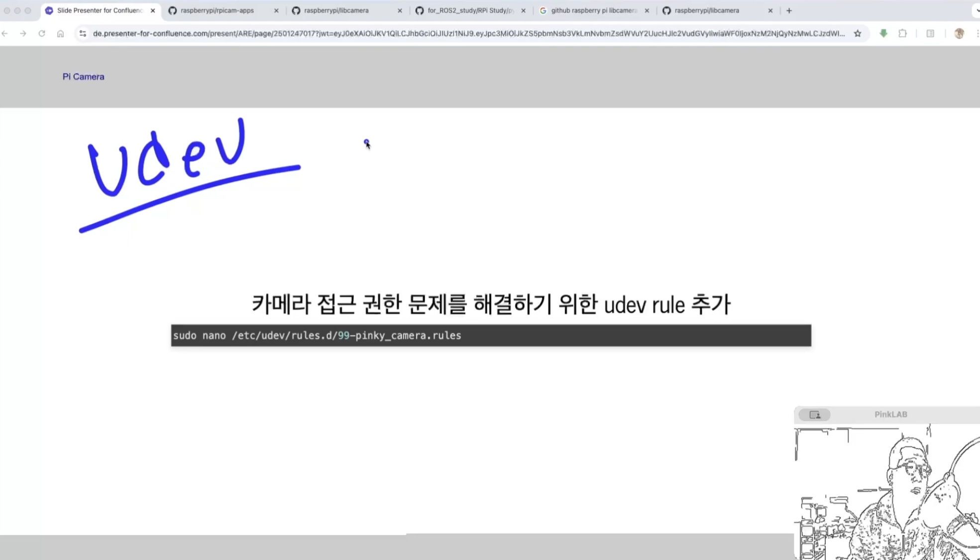Open the extensions puzzle icon
The width and height of the screenshot is (980, 560).
pos(902,33)
